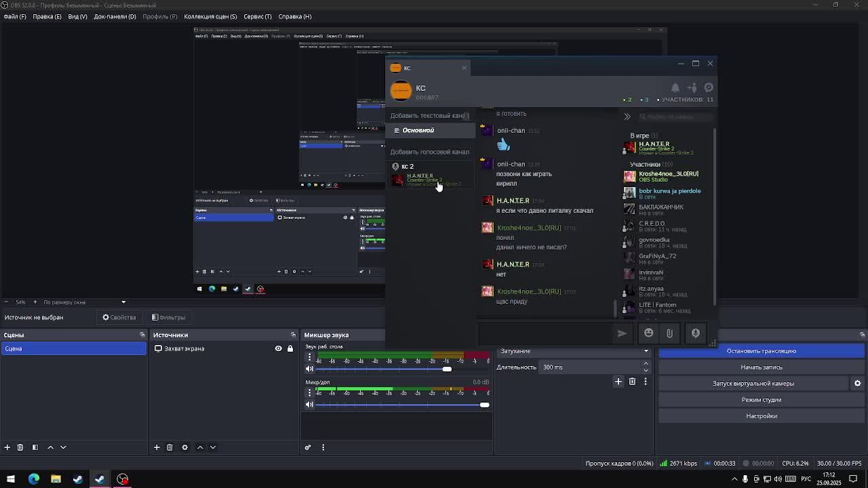The width and height of the screenshot is (868, 488).
Task: Show hidden system tray icons
Action: point(734,479)
